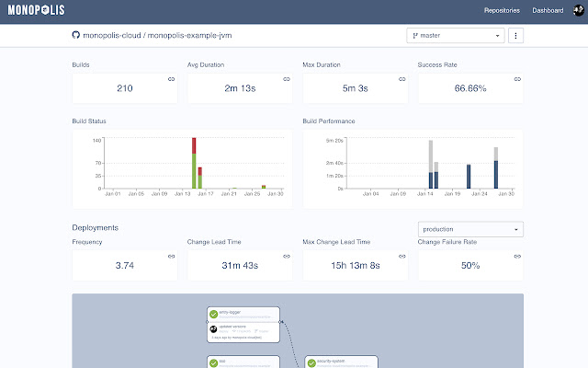Viewport: 588px width, 368px height.
Task: Click link icon on Max Change Lead Time card
Action: (401, 257)
